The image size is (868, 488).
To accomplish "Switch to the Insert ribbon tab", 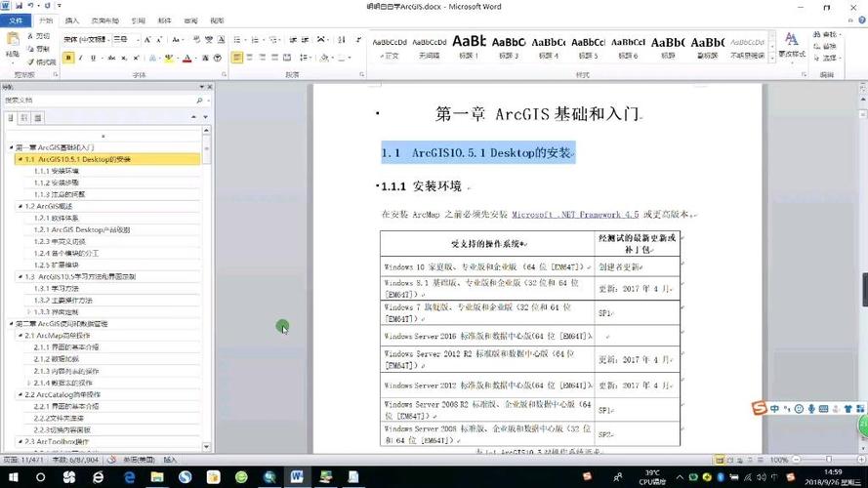I will click(72, 20).
